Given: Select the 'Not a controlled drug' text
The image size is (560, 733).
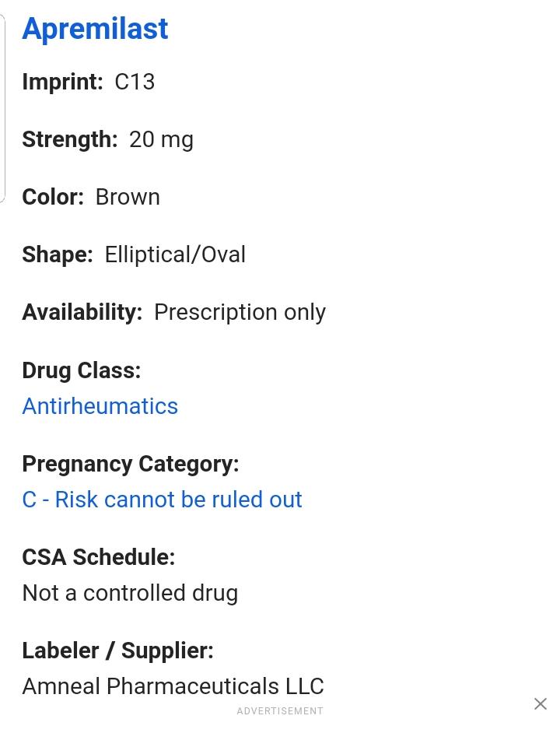Looking at the screenshot, I should pos(130,593).
